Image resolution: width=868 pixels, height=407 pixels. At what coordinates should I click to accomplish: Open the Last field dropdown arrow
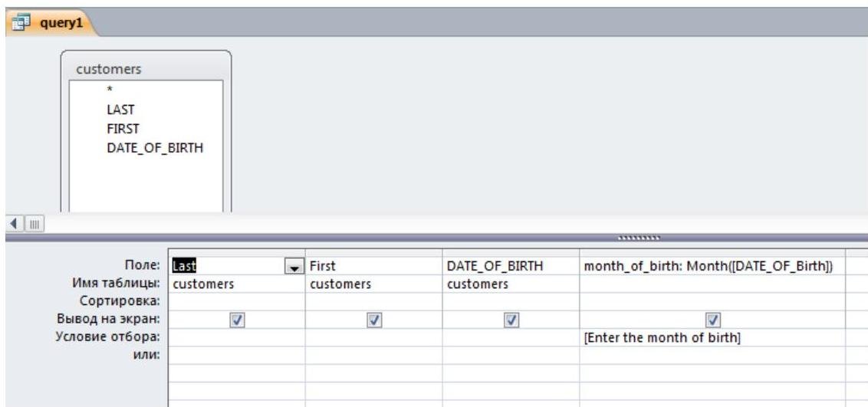[x=294, y=268]
